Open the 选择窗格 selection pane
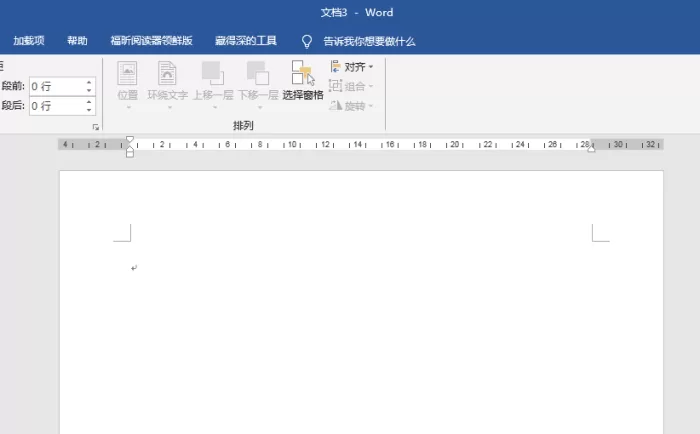The width and height of the screenshot is (700, 434). (303, 80)
